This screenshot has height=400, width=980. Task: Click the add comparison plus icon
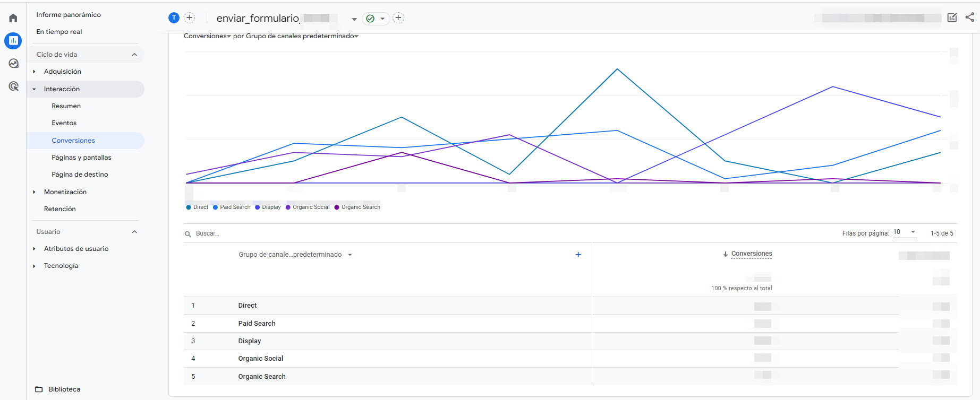point(189,18)
